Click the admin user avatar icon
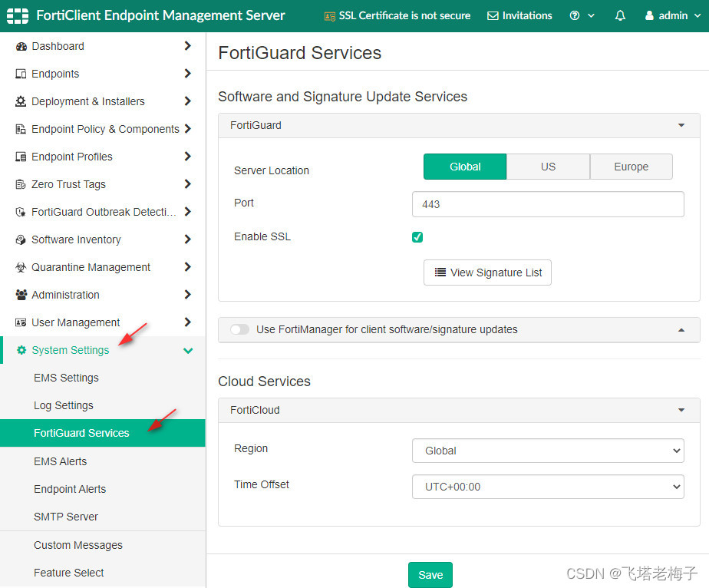This screenshot has height=588, width=709. (649, 15)
